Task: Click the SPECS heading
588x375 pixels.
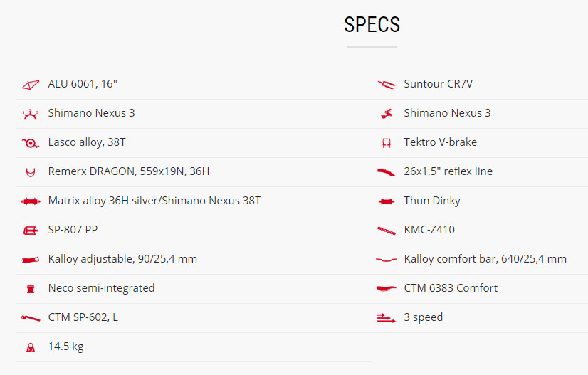Action: 372,25
